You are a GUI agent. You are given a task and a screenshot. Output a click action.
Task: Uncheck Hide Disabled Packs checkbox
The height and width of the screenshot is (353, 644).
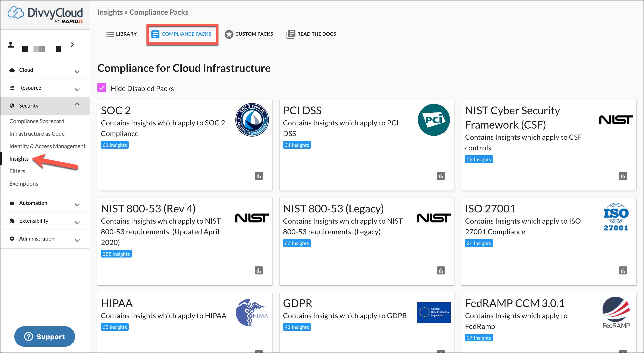(102, 88)
